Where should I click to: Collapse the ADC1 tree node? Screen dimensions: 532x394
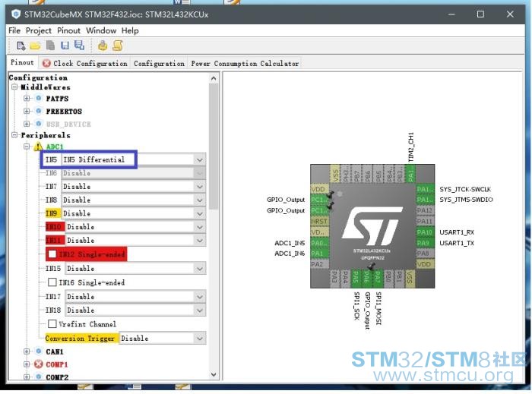tap(27, 147)
